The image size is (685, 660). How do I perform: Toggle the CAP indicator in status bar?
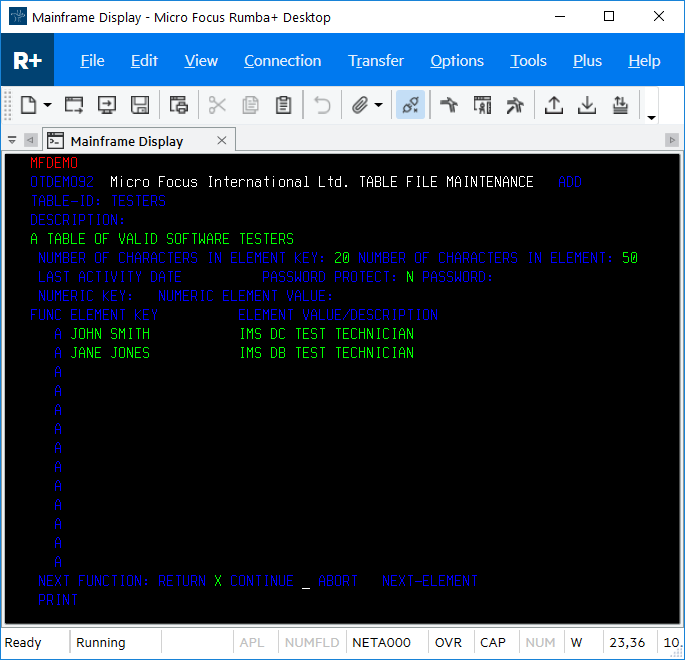click(x=493, y=643)
